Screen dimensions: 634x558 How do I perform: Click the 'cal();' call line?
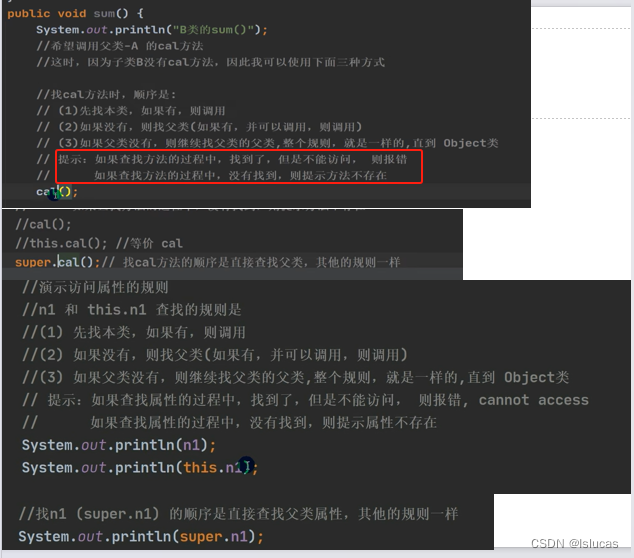[57, 191]
